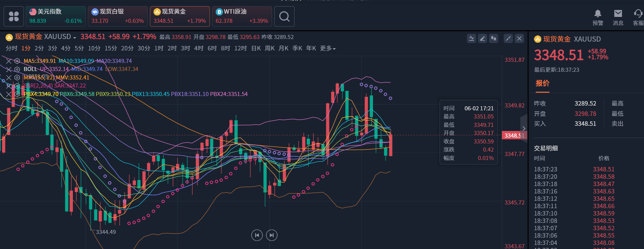Screen dimensions: 644x249
Task: Select the WTI原油 quote card
Action: point(242,16)
